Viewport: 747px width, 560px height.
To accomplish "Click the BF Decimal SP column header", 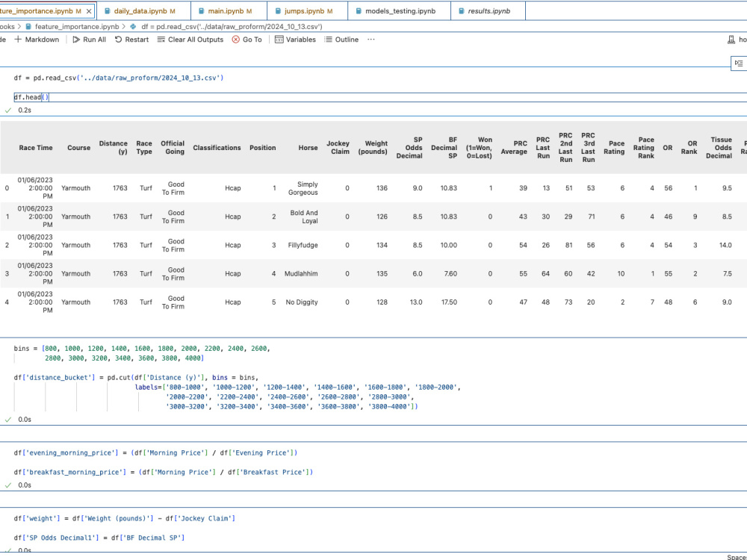I will pos(444,148).
